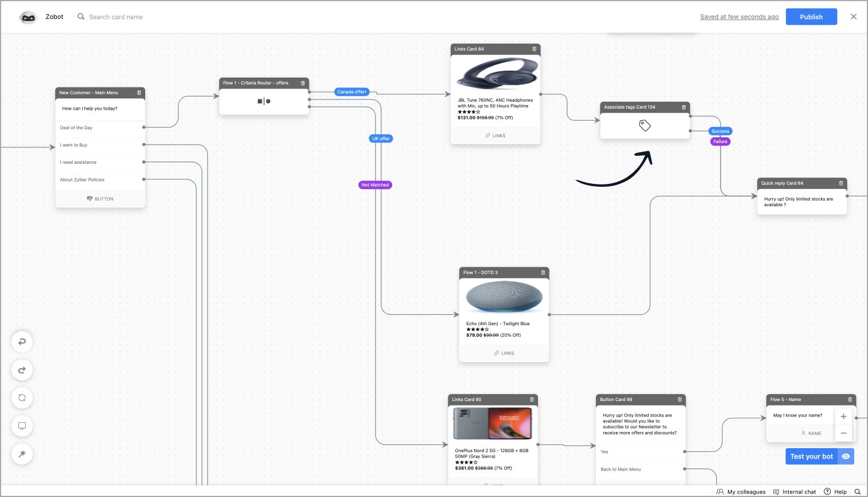The height and width of the screenshot is (497, 868).
Task: Click the I want to Buy option
Action: coord(100,145)
